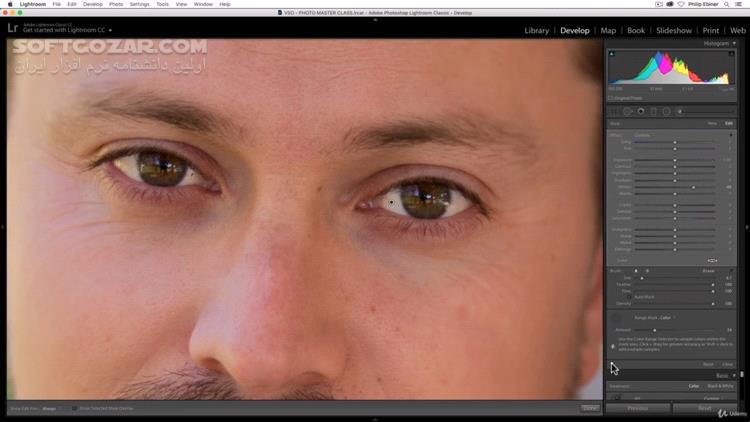Image resolution: width=750 pixels, height=422 pixels.
Task: Select the Adjustment Brush tool icon
Action: [680, 111]
